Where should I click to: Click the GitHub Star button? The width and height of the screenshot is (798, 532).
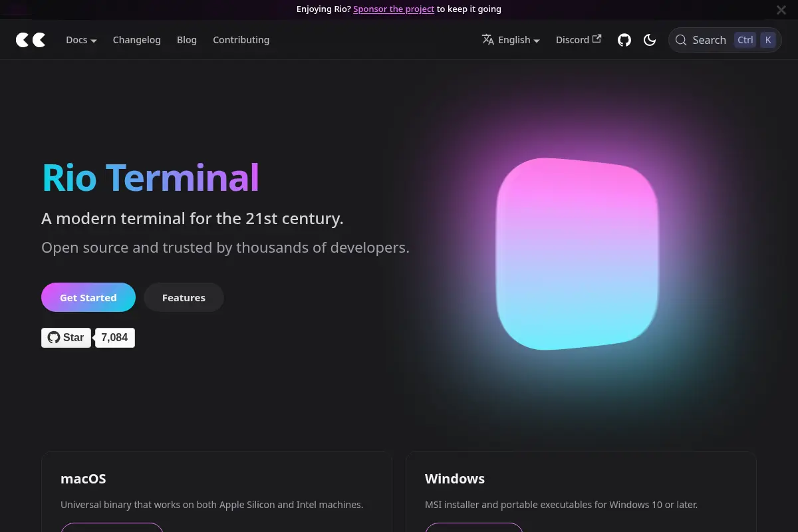click(66, 338)
